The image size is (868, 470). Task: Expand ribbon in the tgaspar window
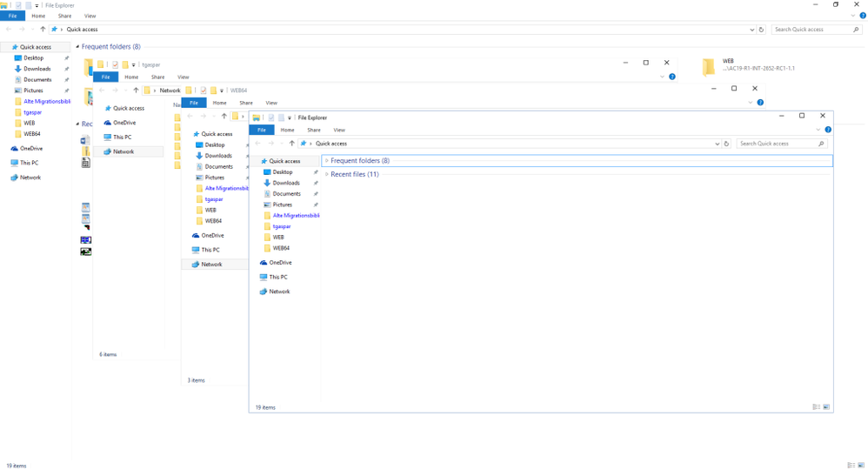[x=662, y=77]
